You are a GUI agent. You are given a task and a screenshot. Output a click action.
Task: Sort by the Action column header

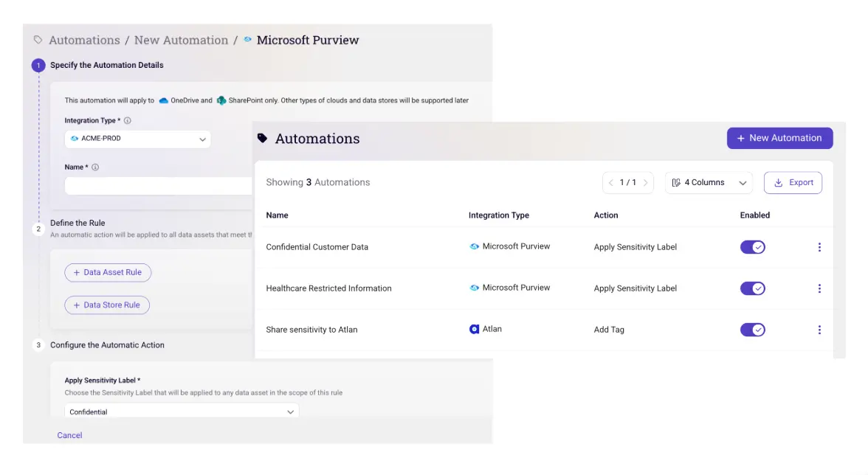605,215
